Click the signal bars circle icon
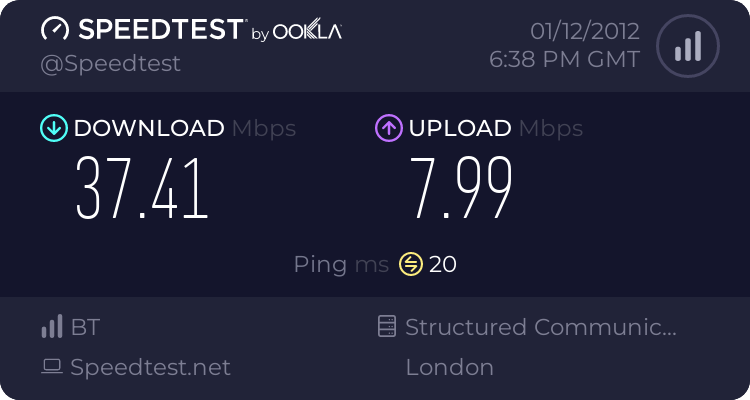The width and height of the screenshot is (750, 400). 686,45
